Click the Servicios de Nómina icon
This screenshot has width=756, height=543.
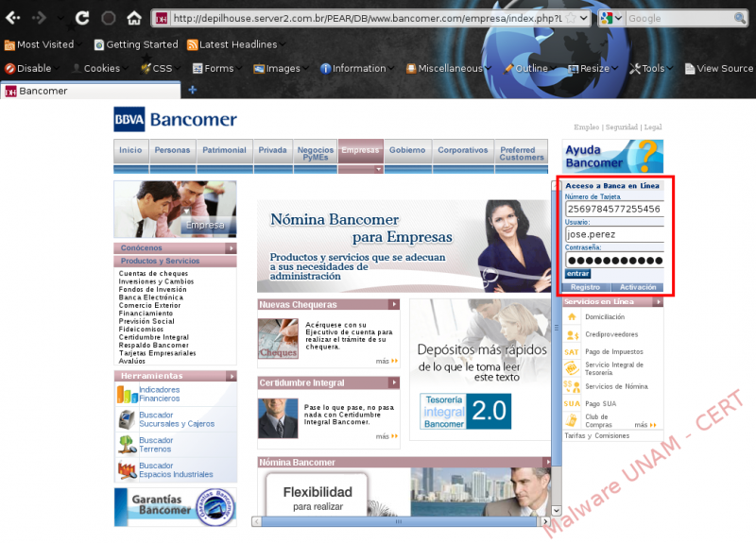click(x=572, y=386)
